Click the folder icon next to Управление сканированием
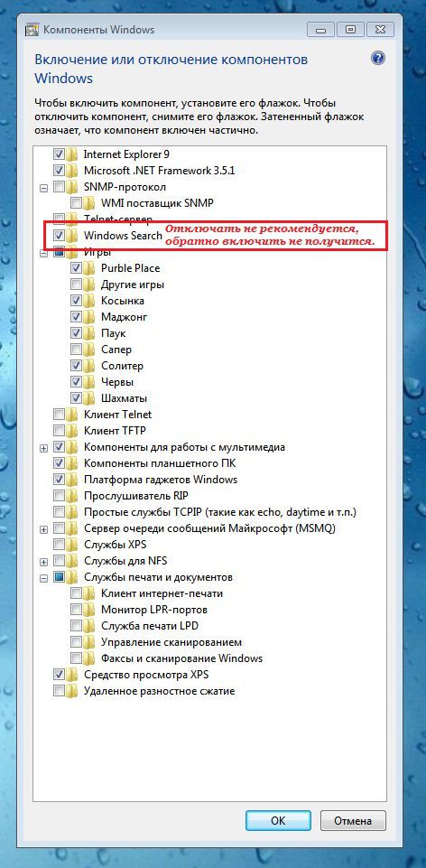Screen dimensions: 426x868 tap(89, 642)
